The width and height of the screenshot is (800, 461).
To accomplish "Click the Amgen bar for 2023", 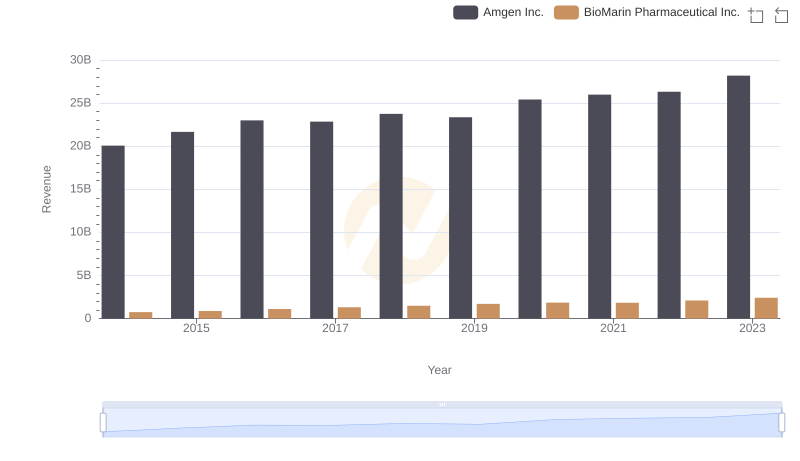I will [x=738, y=197].
